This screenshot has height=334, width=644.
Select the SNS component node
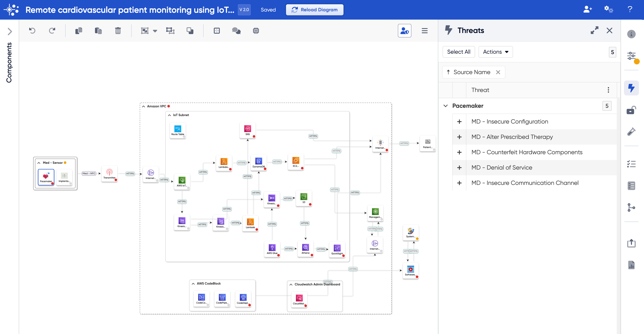(247, 130)
